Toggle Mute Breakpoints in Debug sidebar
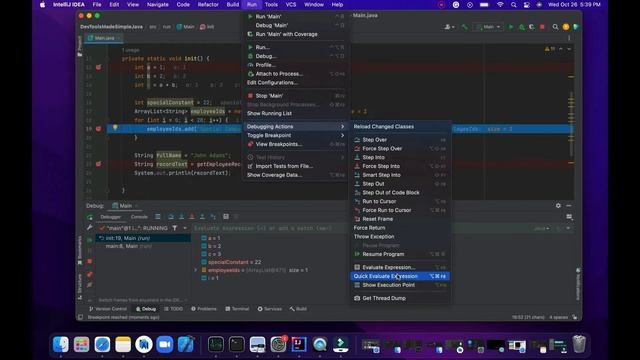 (x=90, y=284)
